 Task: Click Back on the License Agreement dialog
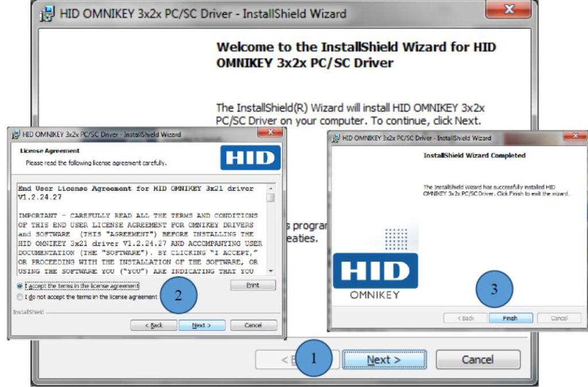(155, 324)
